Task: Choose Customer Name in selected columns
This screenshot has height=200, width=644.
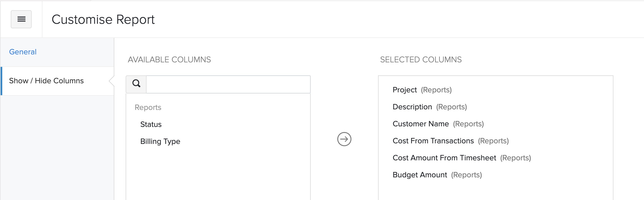Action: [x=421, y=124]
